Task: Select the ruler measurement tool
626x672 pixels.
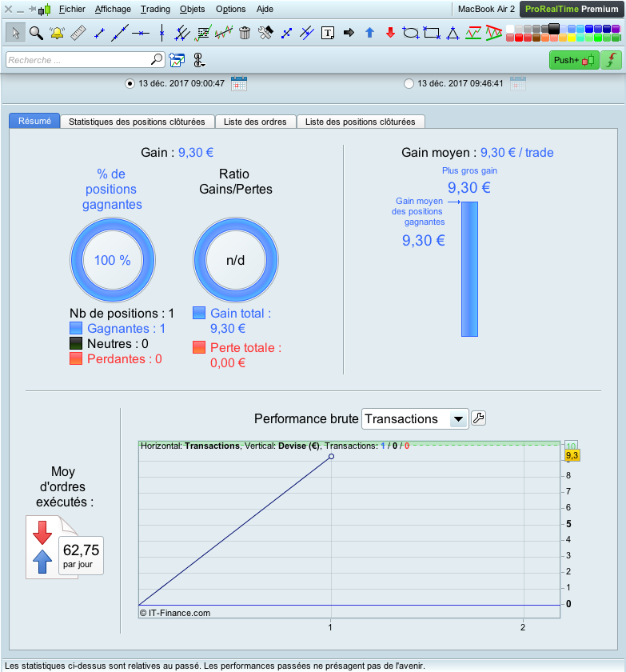Action: coord(78,33)
